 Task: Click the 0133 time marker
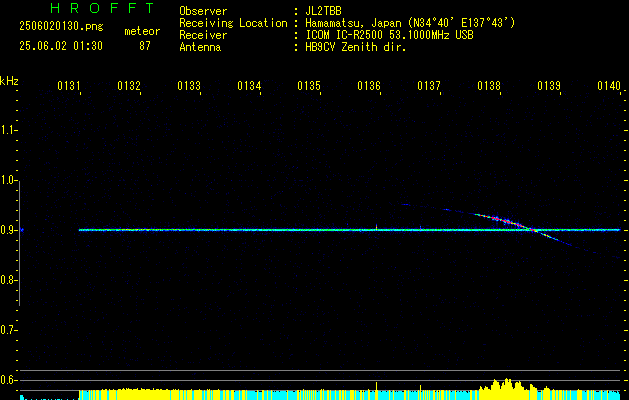pos(189,86)
